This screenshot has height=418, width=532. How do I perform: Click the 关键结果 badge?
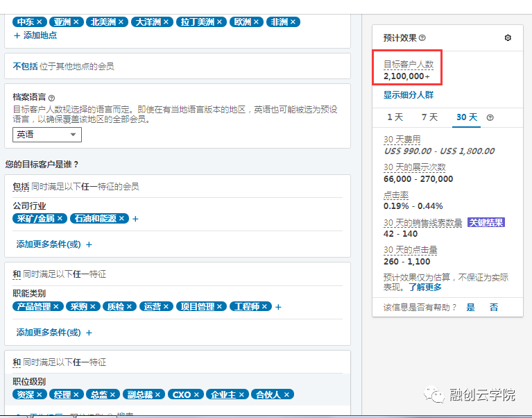(486, 222)
